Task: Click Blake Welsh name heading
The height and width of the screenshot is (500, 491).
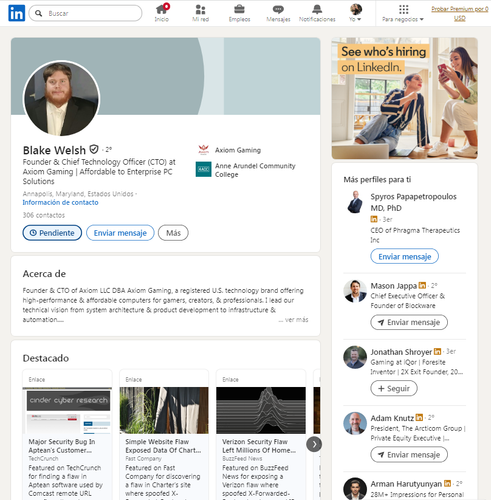Action: (54, 150)
